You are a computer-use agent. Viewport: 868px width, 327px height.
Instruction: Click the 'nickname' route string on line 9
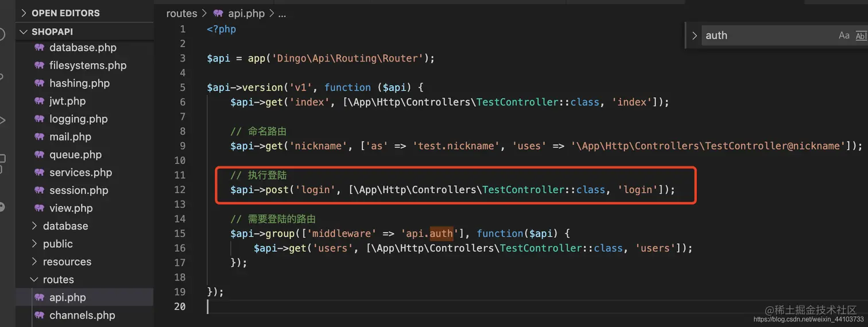[x=321, y=146]
